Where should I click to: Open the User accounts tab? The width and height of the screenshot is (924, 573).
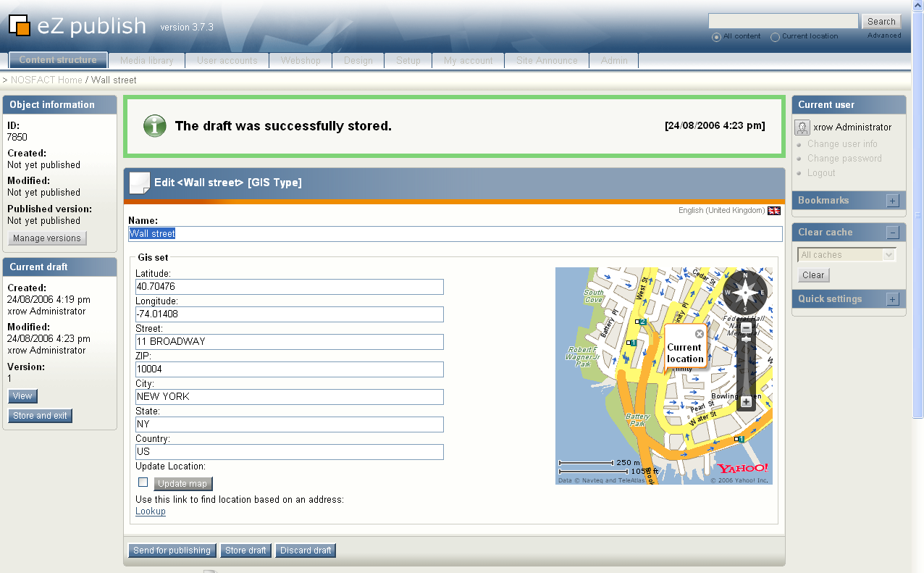pos(227,61)
